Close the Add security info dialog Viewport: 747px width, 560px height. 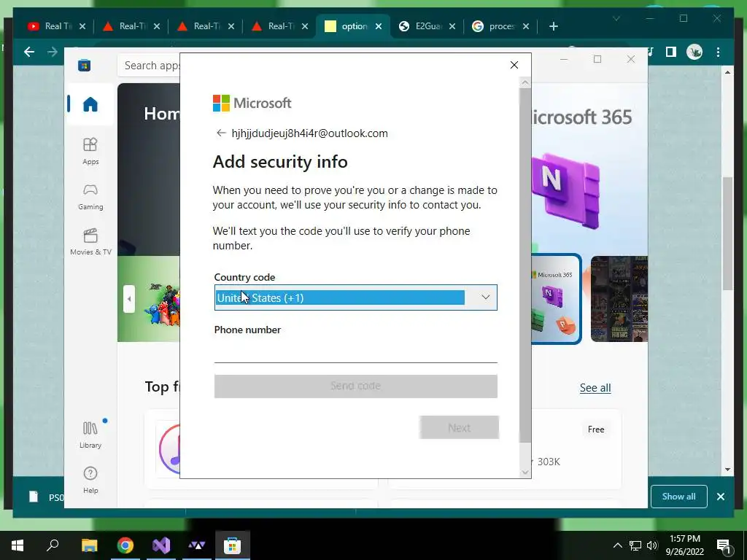click(514, 65)
